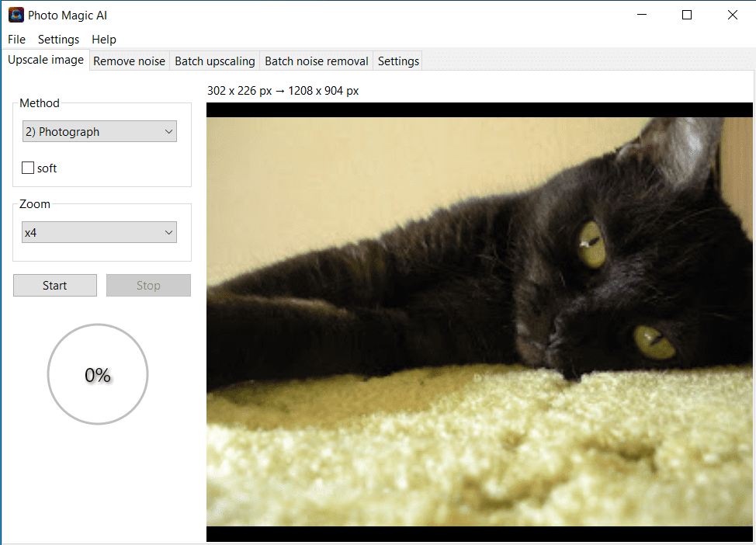Switch to the Upscale image tab
This screenshot has height=545, width=756.
tap(46, 60)
